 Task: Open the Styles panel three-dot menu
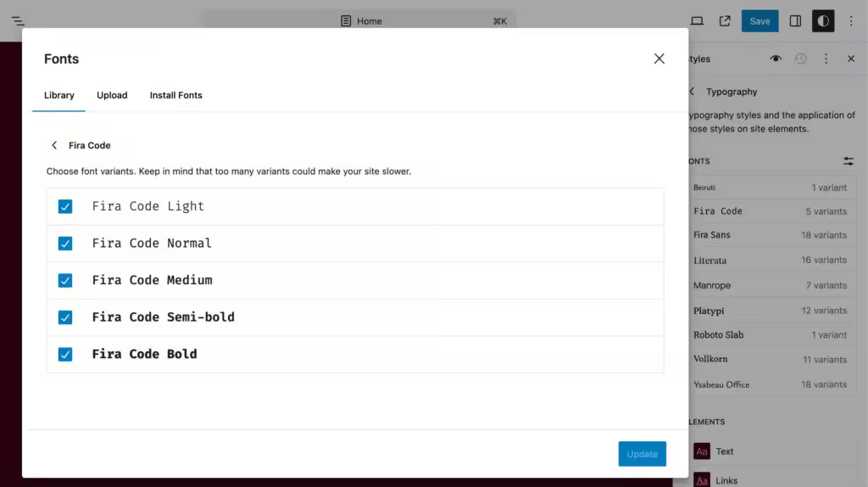point(826,59)
